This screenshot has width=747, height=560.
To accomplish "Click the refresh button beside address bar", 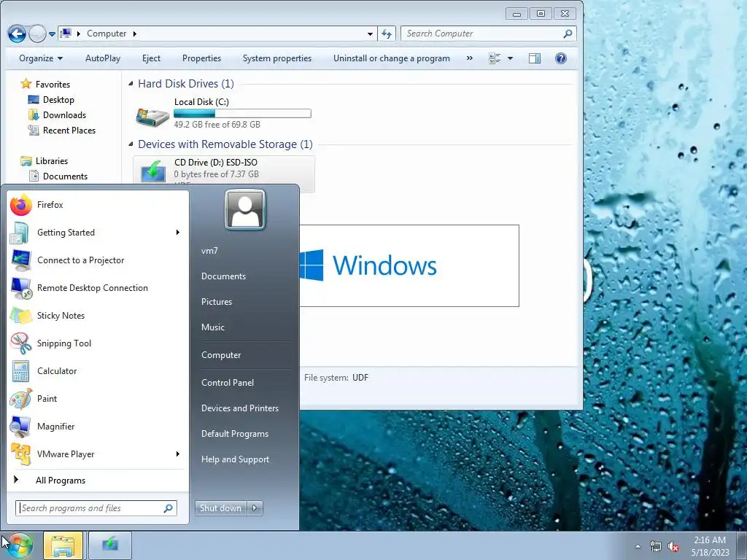I will point(387,34).
